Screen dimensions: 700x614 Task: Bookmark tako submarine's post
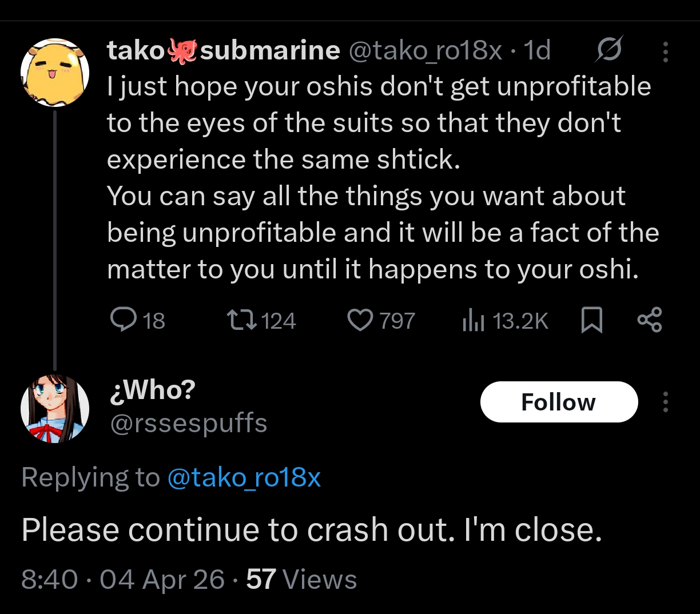[591, 320]
